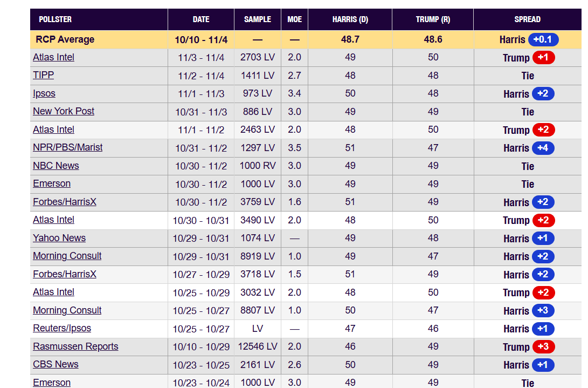
Task: Open Emerson poll dated 10/30 - 11/2
Action: [51, 183]
